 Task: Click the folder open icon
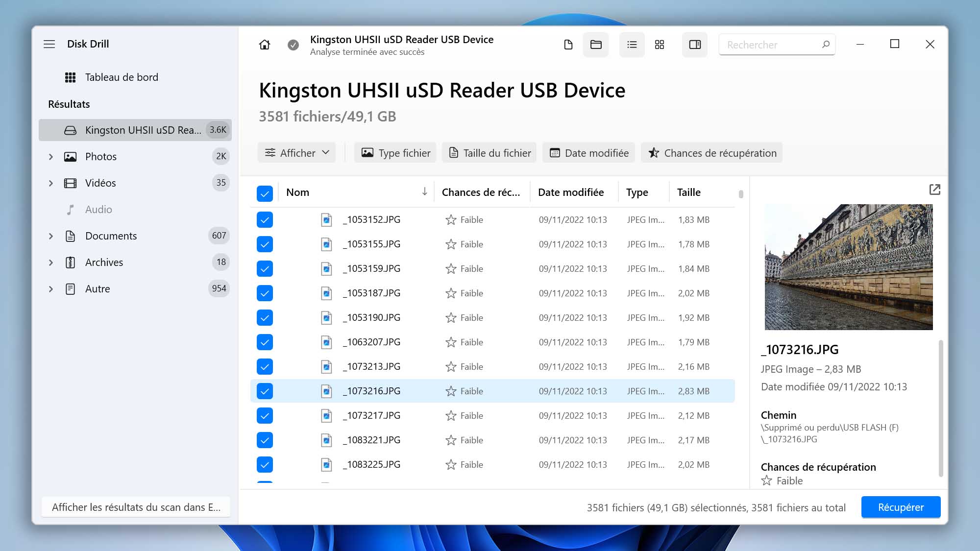[596, 44]
